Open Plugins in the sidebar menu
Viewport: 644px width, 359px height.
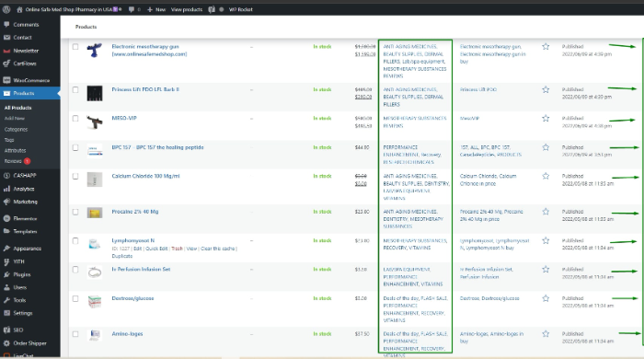click(22, 274)
